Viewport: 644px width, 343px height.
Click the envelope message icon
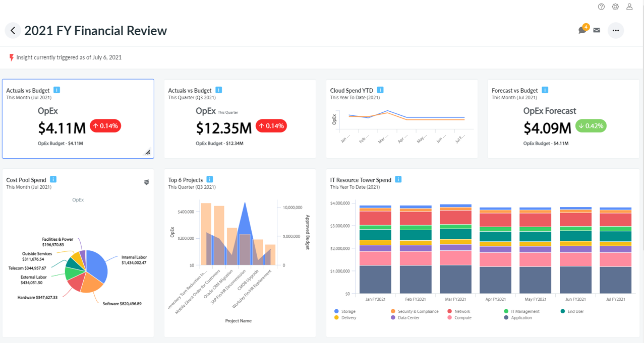[x=597, y=30]
